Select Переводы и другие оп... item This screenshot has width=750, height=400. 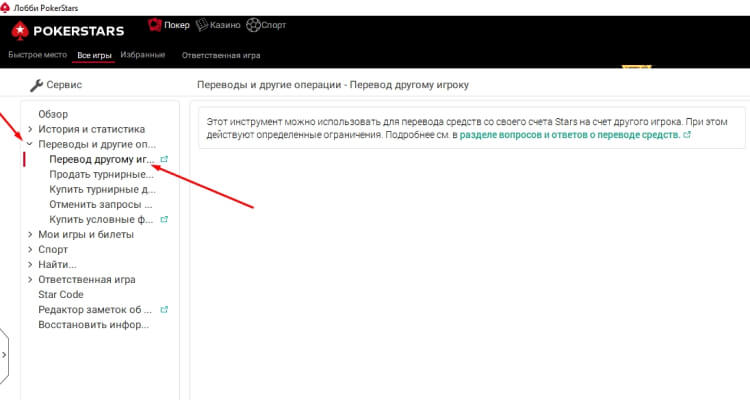(x=97, y=144)
